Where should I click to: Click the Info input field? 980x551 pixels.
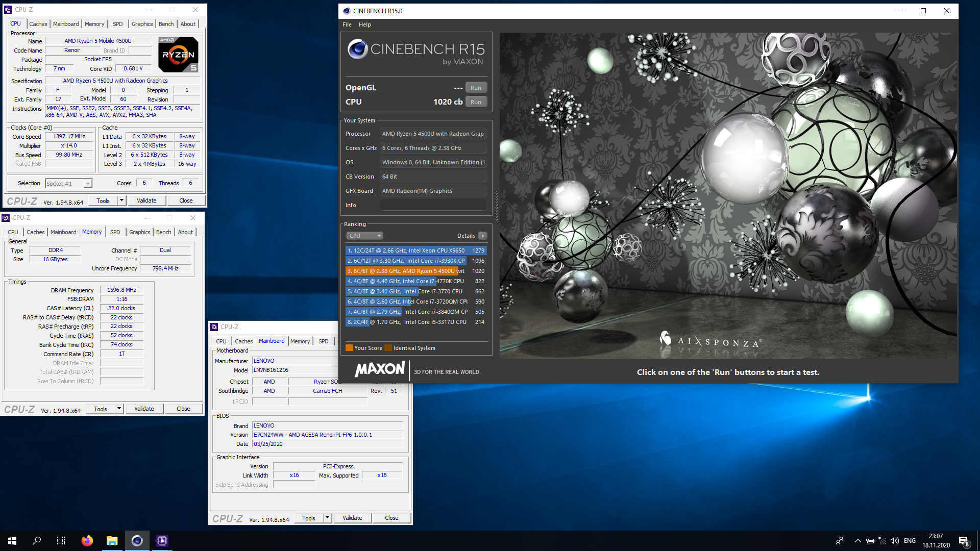point(433,205)
